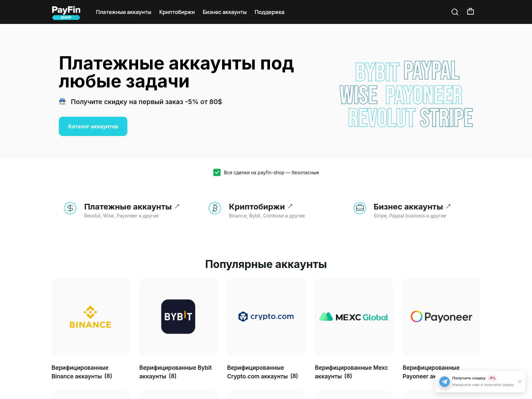Screen dimensions: 532x399
Task: Click the arrow next to Криптобиржи heading
Action: click(290, 206)
